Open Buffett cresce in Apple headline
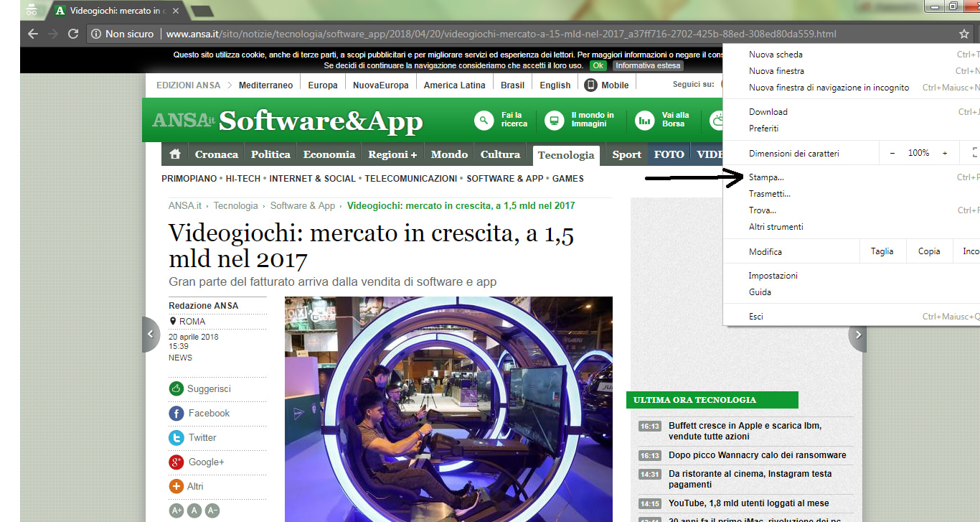This screenshot has height=522, width=980. [745, 431]
